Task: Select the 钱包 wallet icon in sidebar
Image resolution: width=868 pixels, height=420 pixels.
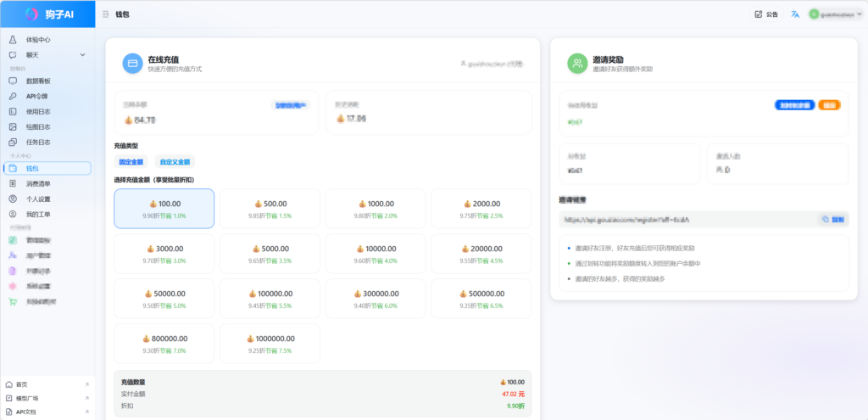Action: [13, 169]
